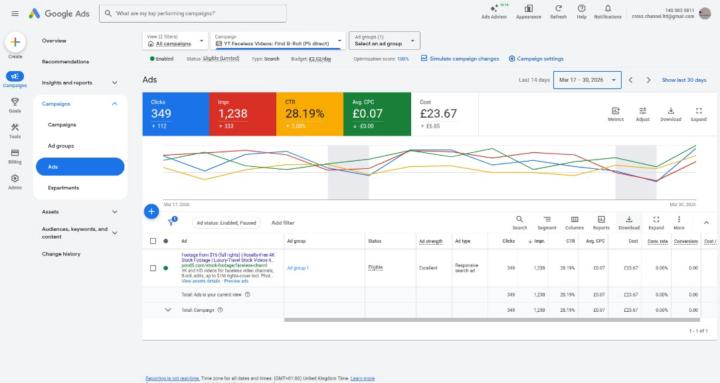
Task: Click Add filter
Action: tap(283, 223)
